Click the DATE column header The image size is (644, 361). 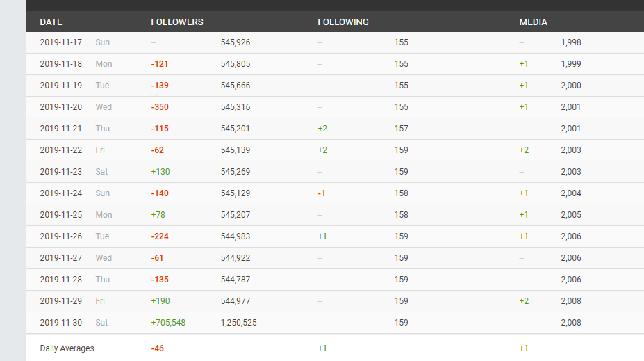51,22
